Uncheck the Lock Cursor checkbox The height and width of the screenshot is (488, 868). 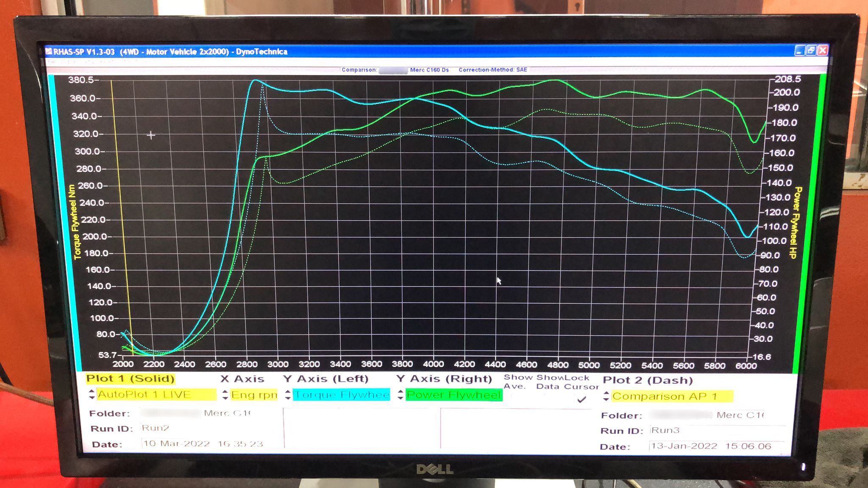581,399
